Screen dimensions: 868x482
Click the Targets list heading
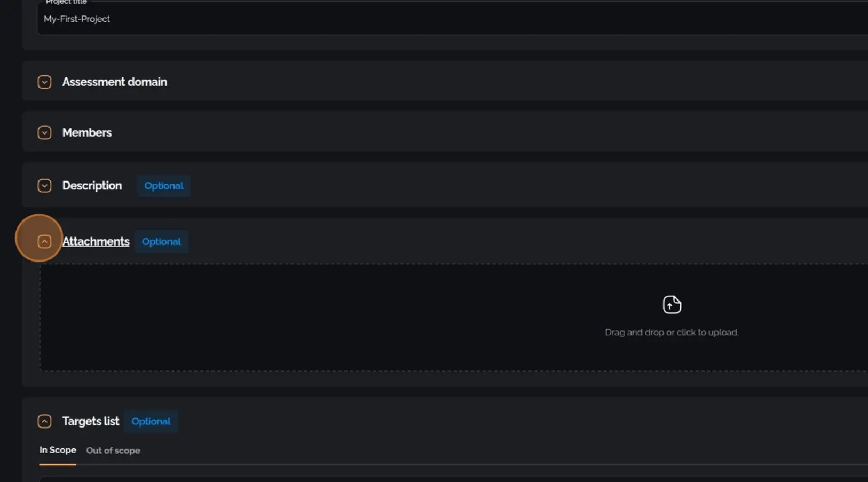click(90, 421)
